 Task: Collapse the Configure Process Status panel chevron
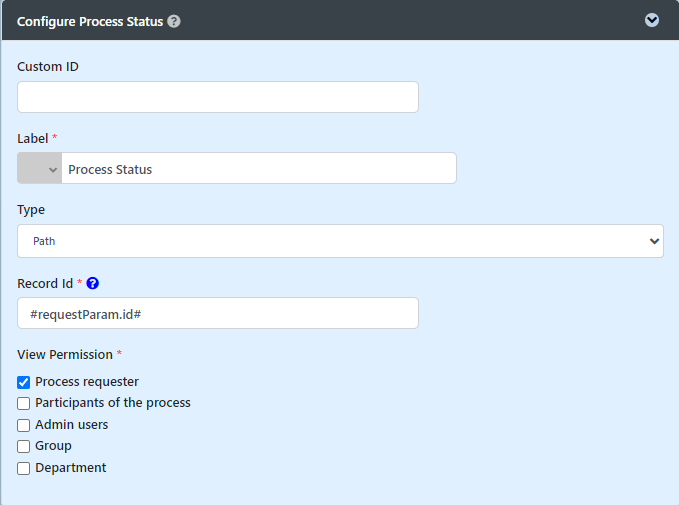[x=652, y=20]
